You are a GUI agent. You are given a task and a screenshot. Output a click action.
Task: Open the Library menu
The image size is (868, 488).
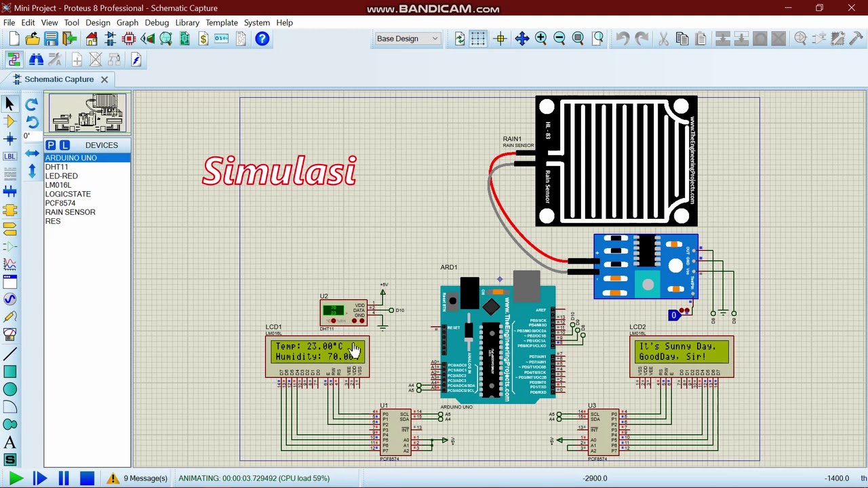click(x=187, y=22)
